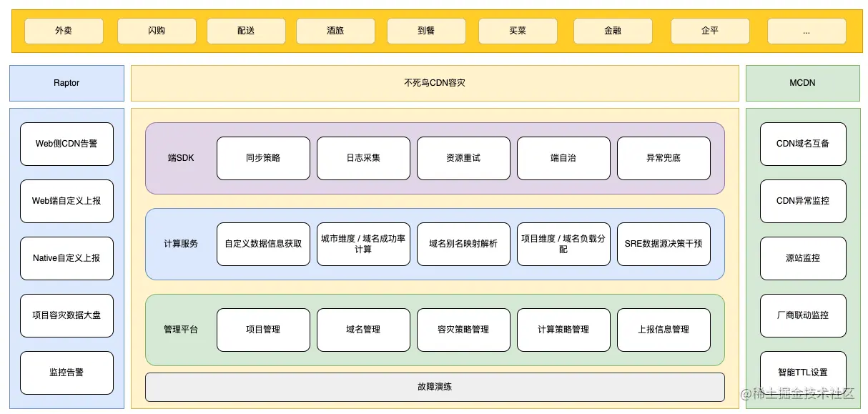Click the 计算策略管理 box
Image resolution: width=868 pixels, height=414 pixels.
click(x=563, y=330)
